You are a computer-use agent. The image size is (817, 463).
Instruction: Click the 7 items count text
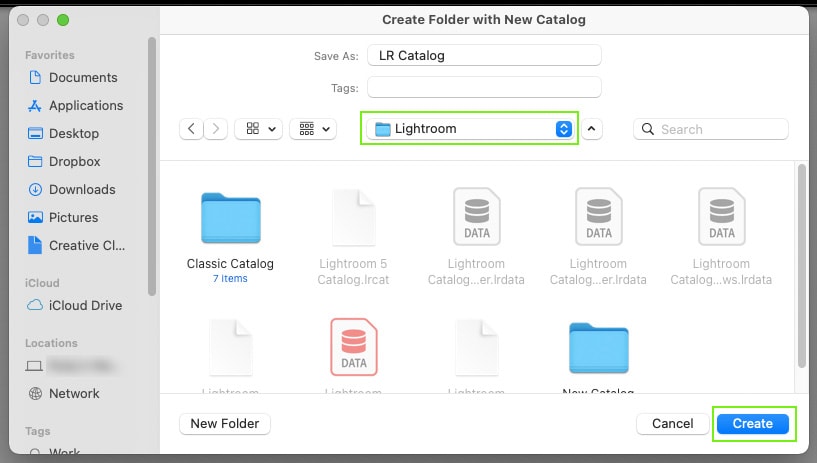[230, 279]
